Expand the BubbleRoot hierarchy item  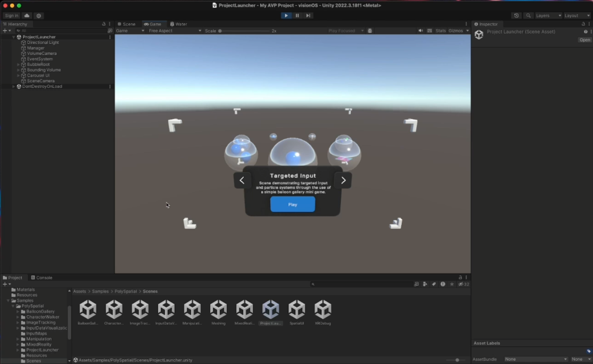click(18, 64)
